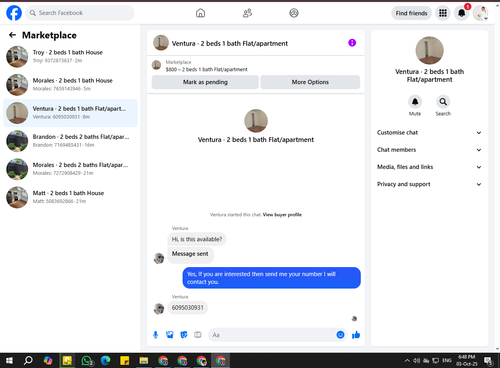Open Morales 2 beds 1 bath House chat
This screenshot has height=368, width=500.
point(70,85)
